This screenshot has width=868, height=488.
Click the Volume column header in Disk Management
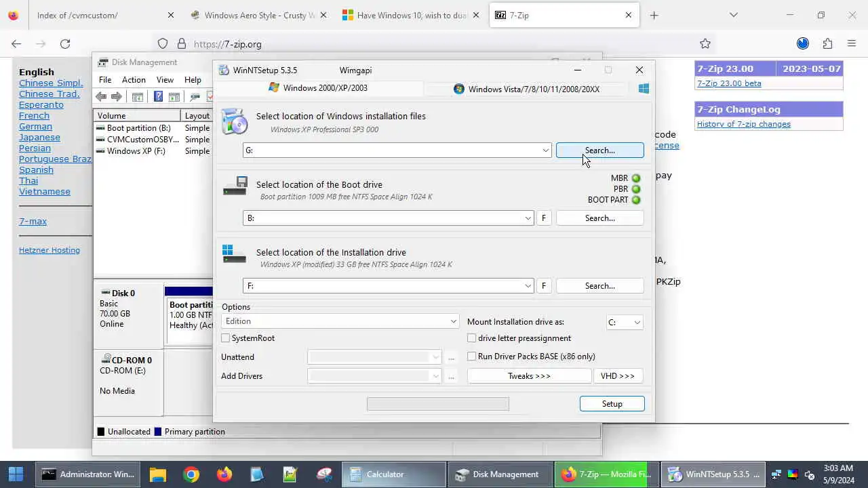138,116
